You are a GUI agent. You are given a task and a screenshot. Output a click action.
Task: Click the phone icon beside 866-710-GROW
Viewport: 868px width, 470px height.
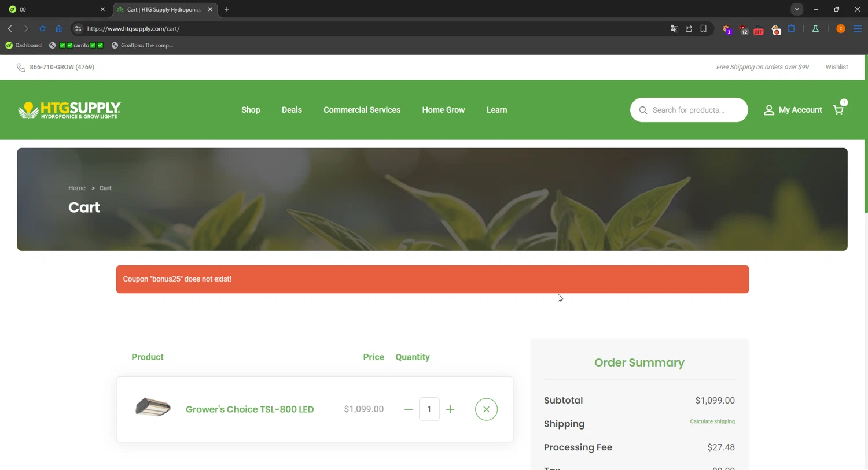(x=21, y=68)
